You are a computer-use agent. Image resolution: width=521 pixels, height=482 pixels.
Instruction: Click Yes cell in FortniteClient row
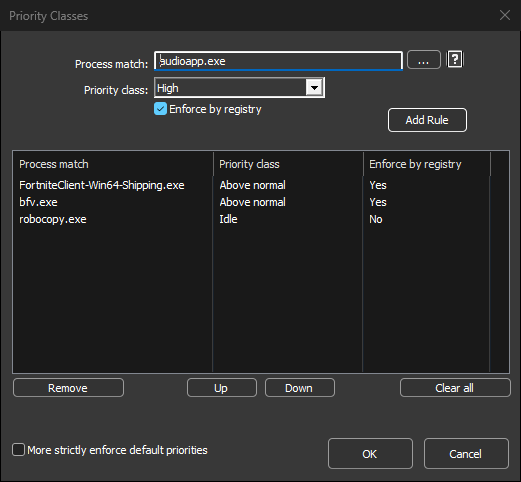click(378, 185)
